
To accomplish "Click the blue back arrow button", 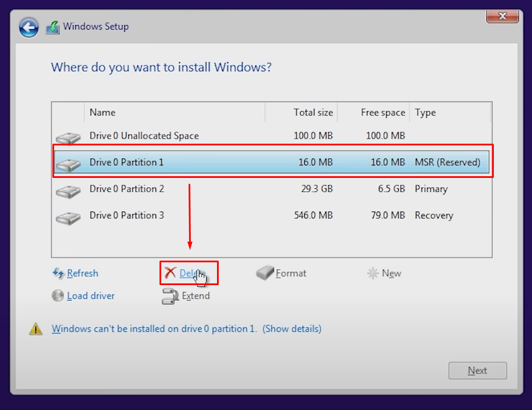I will tap(28, 28).
